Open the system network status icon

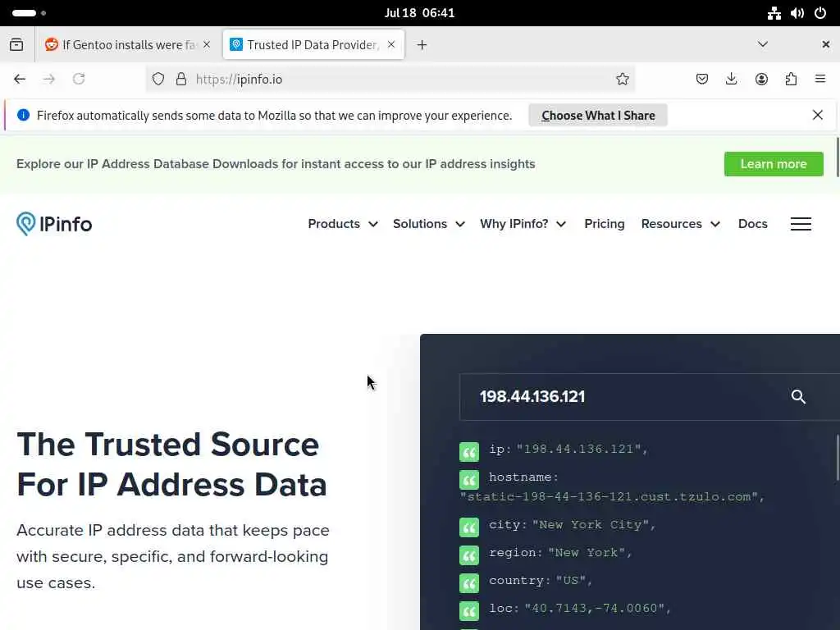(x=774, y=13)
